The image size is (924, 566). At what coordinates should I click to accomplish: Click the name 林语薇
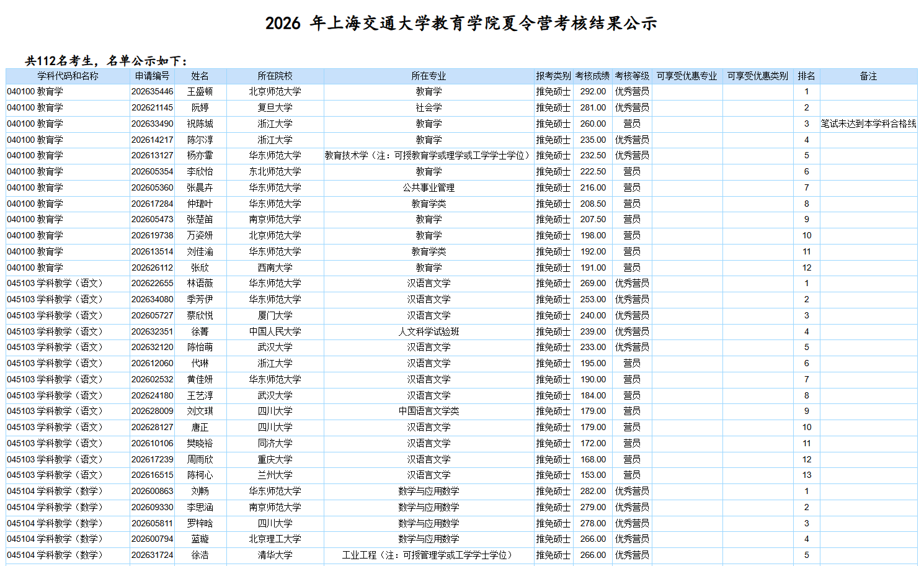click(200, 283)
